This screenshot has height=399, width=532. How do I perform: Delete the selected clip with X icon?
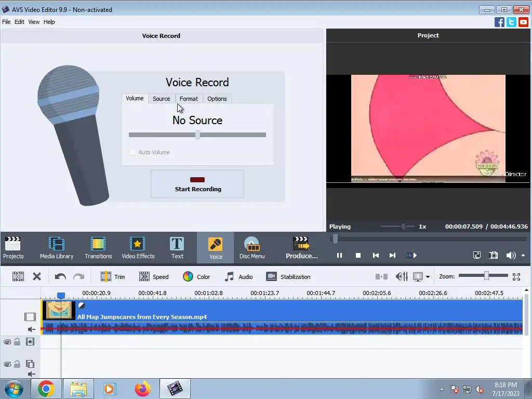coord(37,276)
